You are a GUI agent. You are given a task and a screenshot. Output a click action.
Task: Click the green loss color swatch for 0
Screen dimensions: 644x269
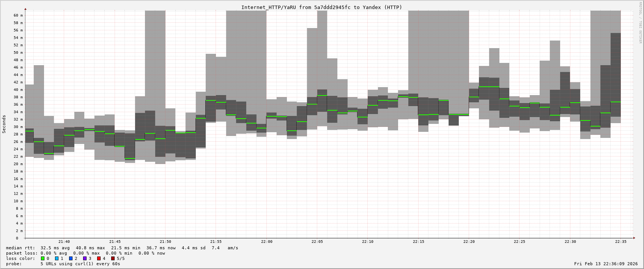point(43,258)
